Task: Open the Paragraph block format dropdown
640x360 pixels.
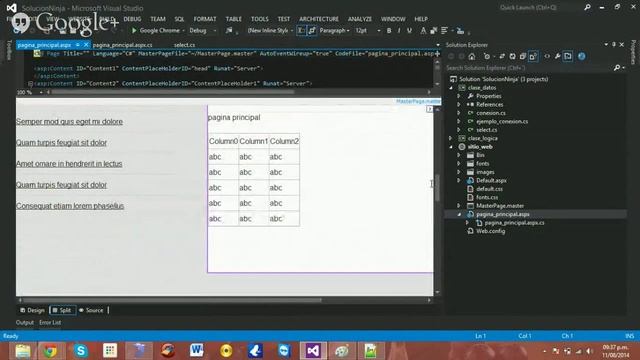Action: pyautogui.click(x=334, y=31)
